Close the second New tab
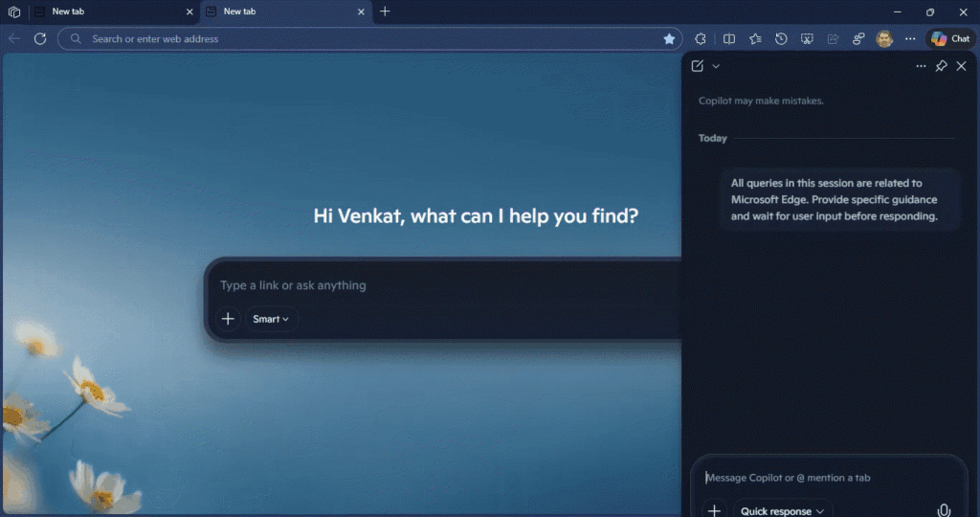The width and height of the screenshot is (980, 517). pos(361,11)
